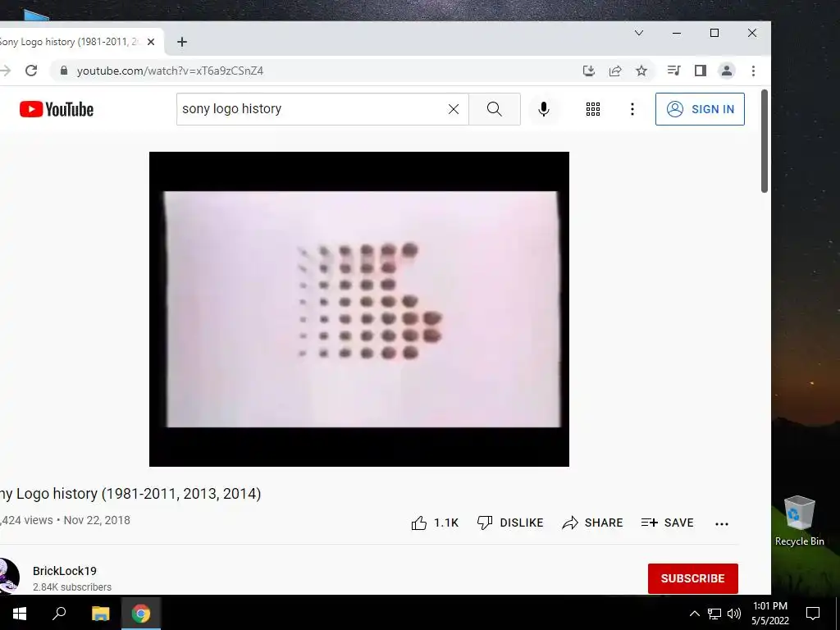Click the SIGN IN button
Viewport: 840px width, 630px height.
point(700,109)
